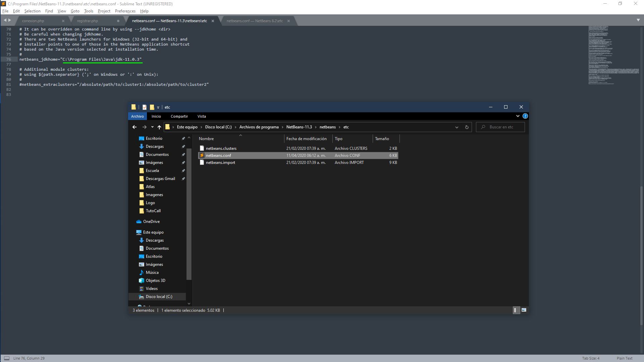644x362 pixels.
Task: Toggle the Sublime side bar panel icon
Action: [x=6, y=358]
